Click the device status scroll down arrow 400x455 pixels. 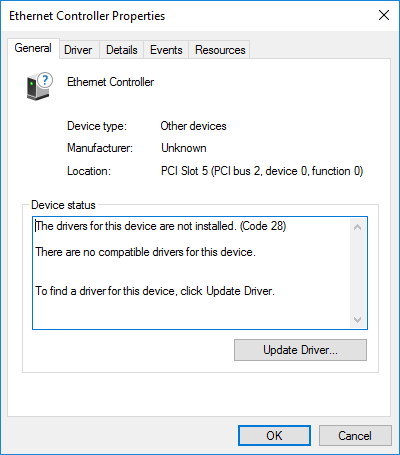(358, 320)
